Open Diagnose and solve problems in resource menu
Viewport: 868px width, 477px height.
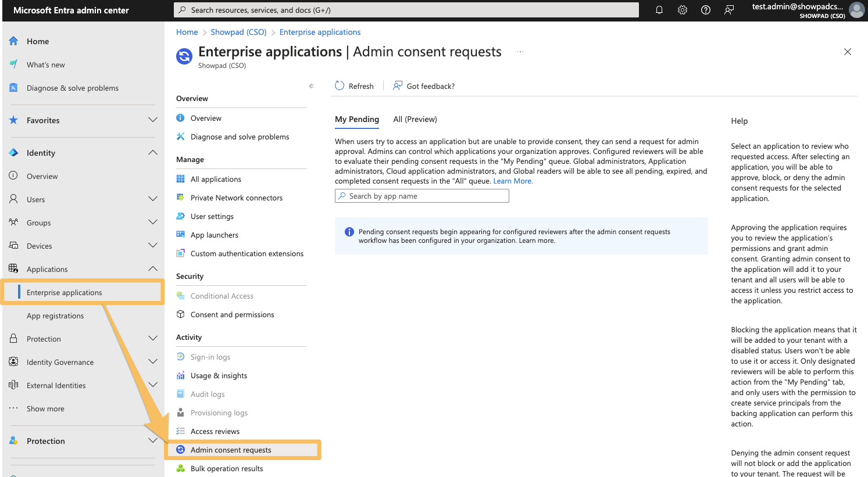coord(241,137)
